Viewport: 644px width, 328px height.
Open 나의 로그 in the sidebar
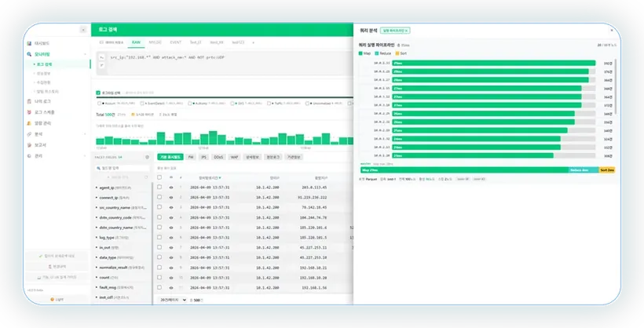pos(42,101)
